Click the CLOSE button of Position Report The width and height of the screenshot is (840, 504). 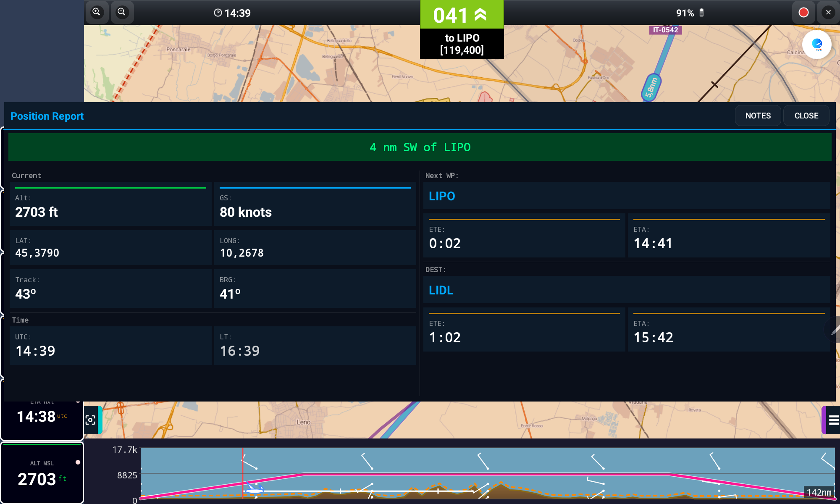tap(806, 115)
